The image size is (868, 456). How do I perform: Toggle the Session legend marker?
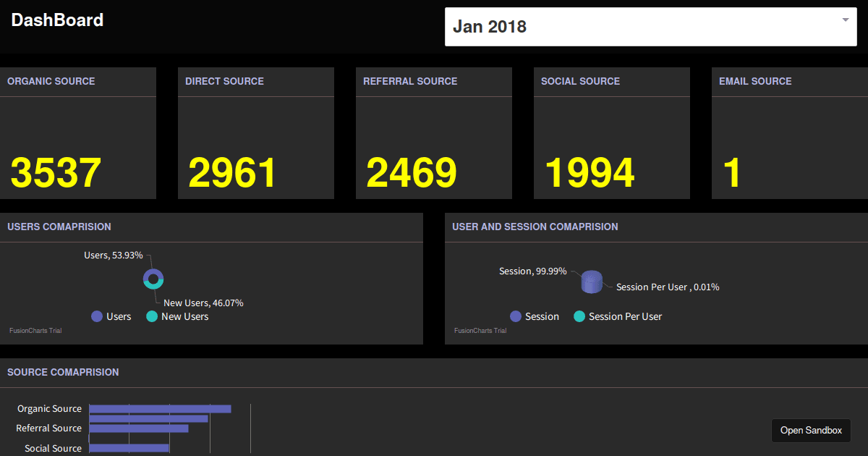(x=516, y=316)
